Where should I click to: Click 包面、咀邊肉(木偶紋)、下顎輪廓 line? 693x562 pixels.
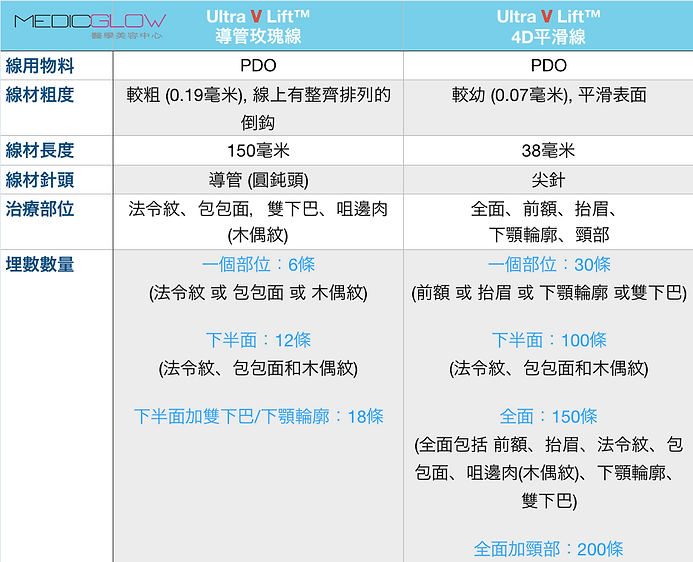[x=544, y=473]
